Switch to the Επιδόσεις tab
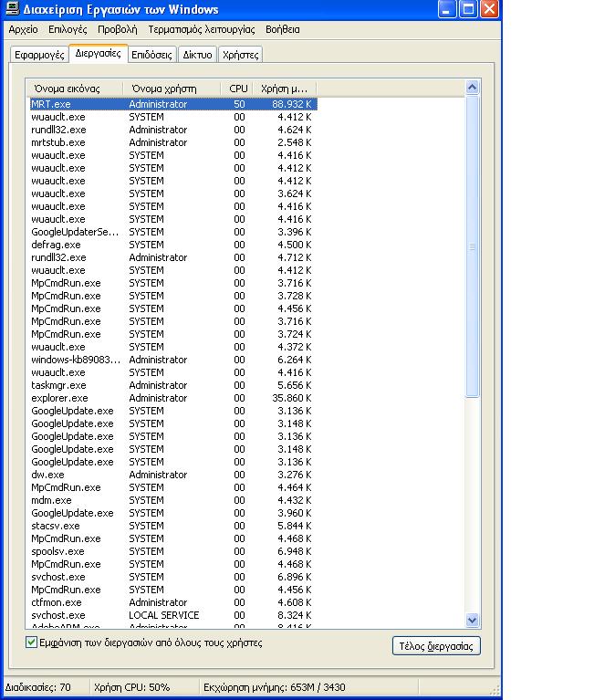615x700 pixels. click(x=151, y=55)
